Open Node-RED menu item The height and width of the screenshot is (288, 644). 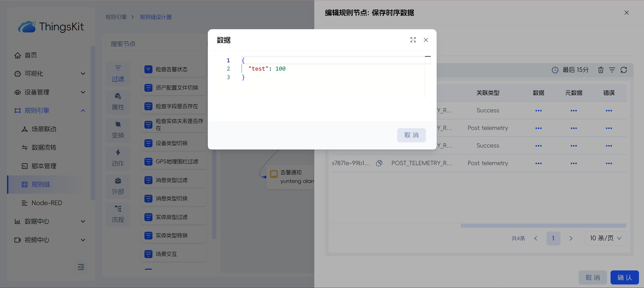[x=47, y=203]
